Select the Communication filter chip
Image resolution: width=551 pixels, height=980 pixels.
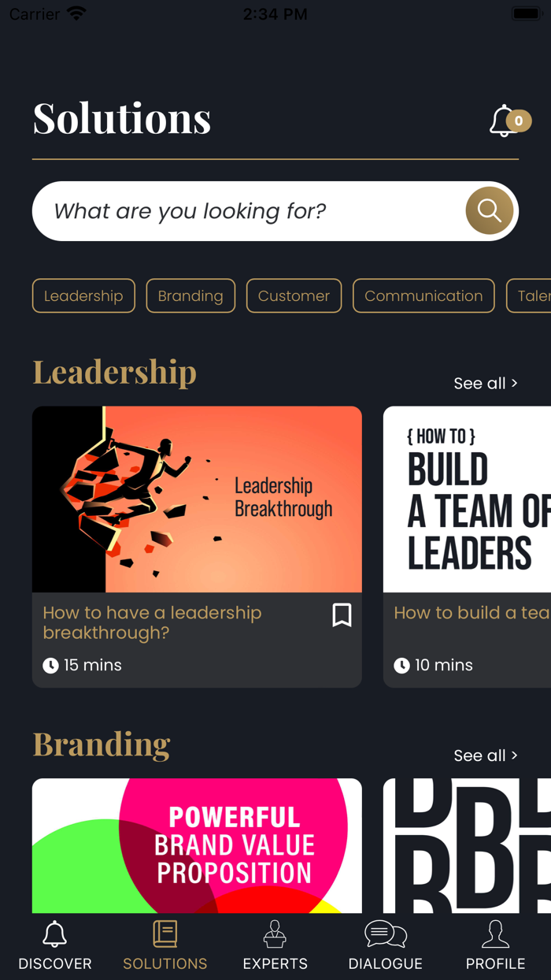click(x=423, y=295)
